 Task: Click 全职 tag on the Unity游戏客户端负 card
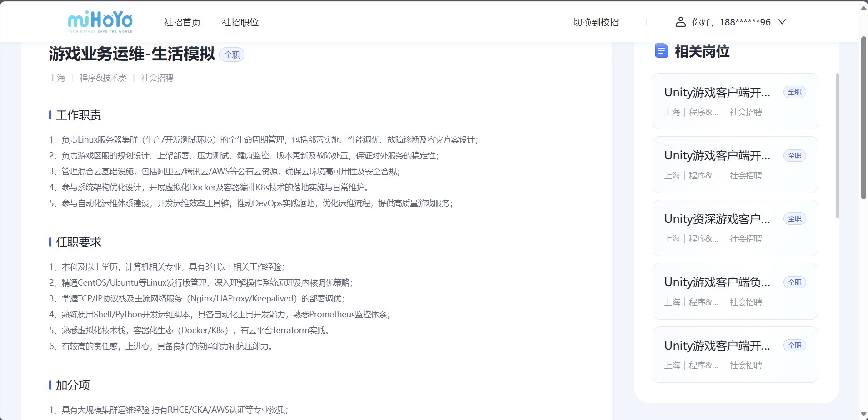tap(794, 282)
